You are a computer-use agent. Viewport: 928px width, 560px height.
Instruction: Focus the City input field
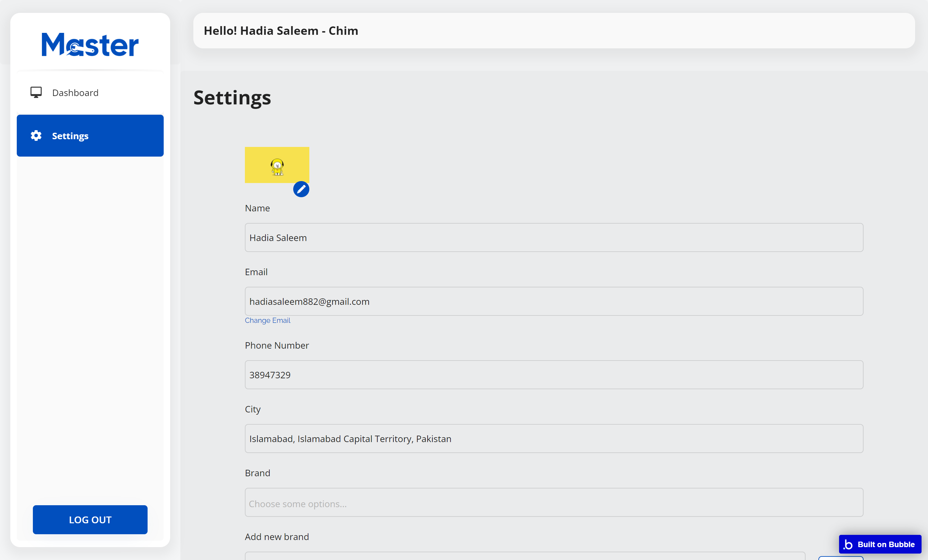tap(554, 439)
